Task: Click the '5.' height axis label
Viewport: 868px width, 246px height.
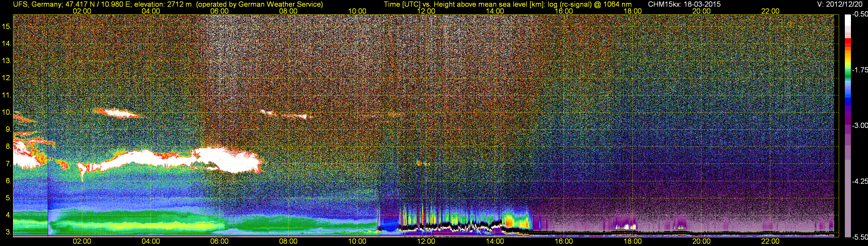Action: tap(8, 198)
